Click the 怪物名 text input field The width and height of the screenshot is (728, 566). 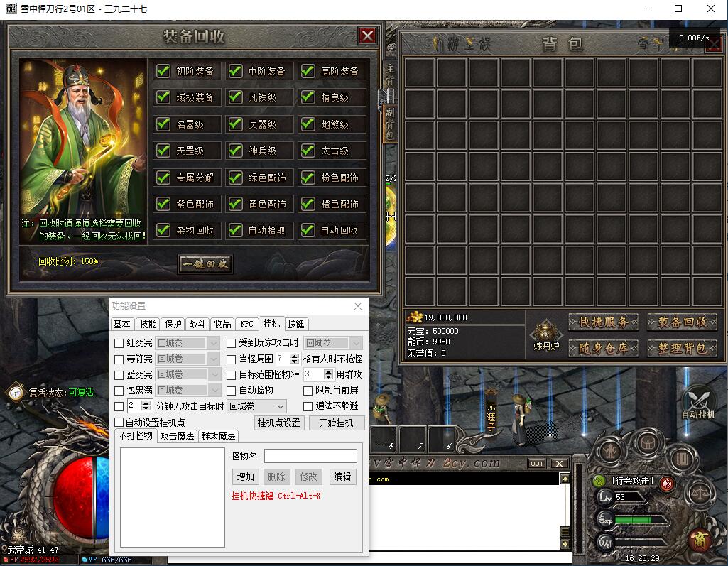coord(310,456)
